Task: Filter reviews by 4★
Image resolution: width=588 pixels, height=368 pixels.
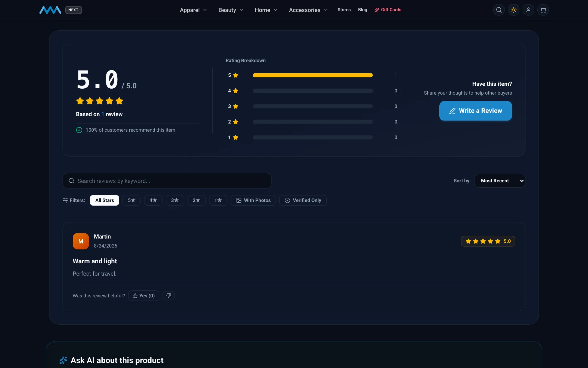Action: click(x=153, y=200)
